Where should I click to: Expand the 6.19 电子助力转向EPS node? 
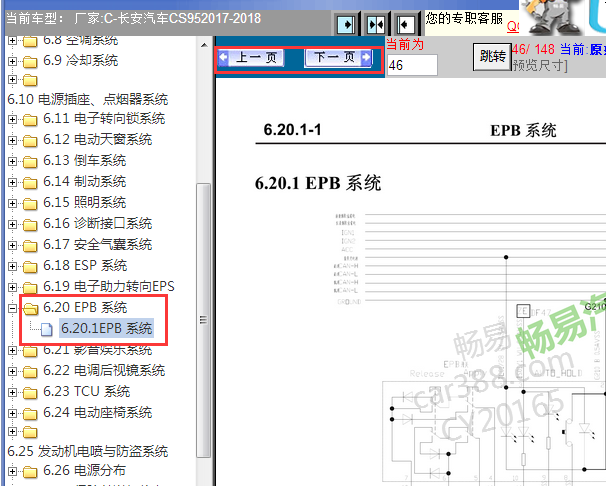pos(12,287)
